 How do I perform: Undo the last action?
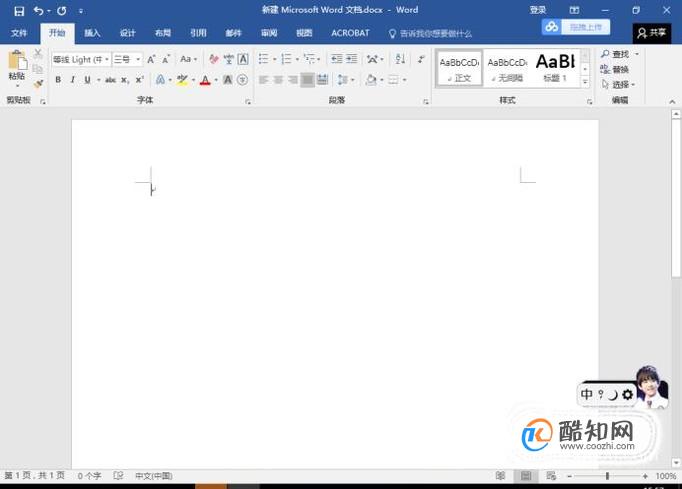[x=38, y=11]
